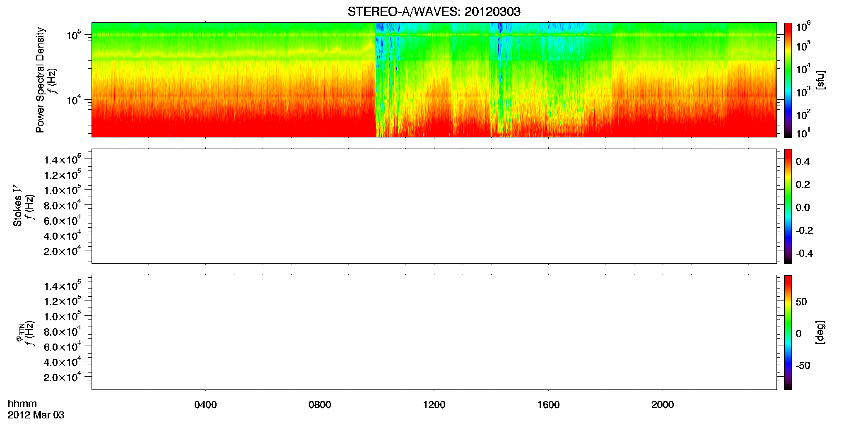Image resolution: width=868 pixels, height=447 pixels.
Task: Click the 10^4 frequency tick on the spectrogram axis
Action: [x=73, y=99]
